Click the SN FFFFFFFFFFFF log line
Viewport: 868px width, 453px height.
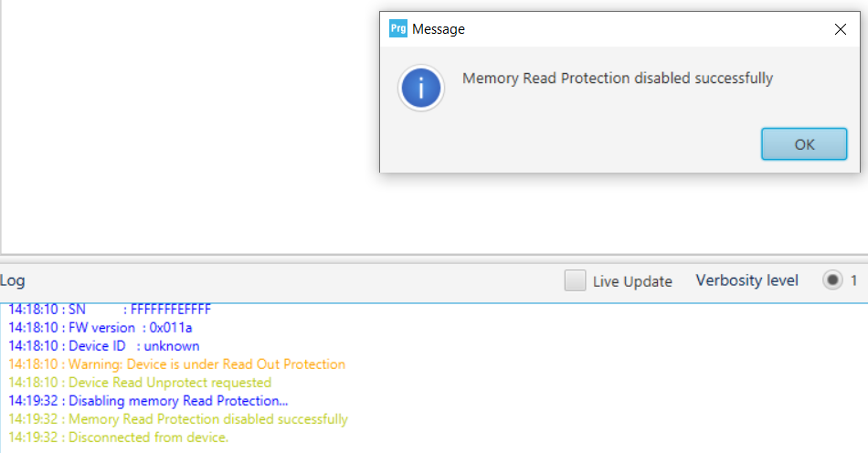point(110,310)
